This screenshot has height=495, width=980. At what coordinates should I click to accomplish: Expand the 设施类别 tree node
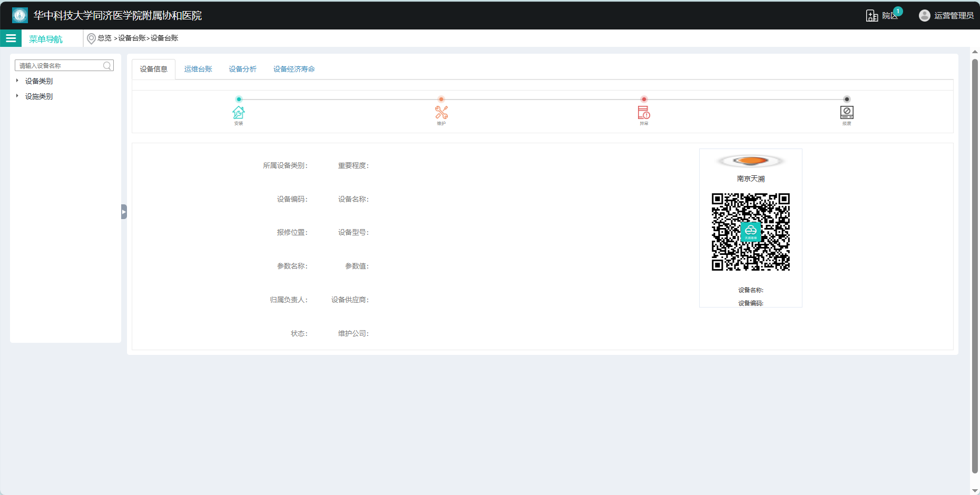[17, 96]
